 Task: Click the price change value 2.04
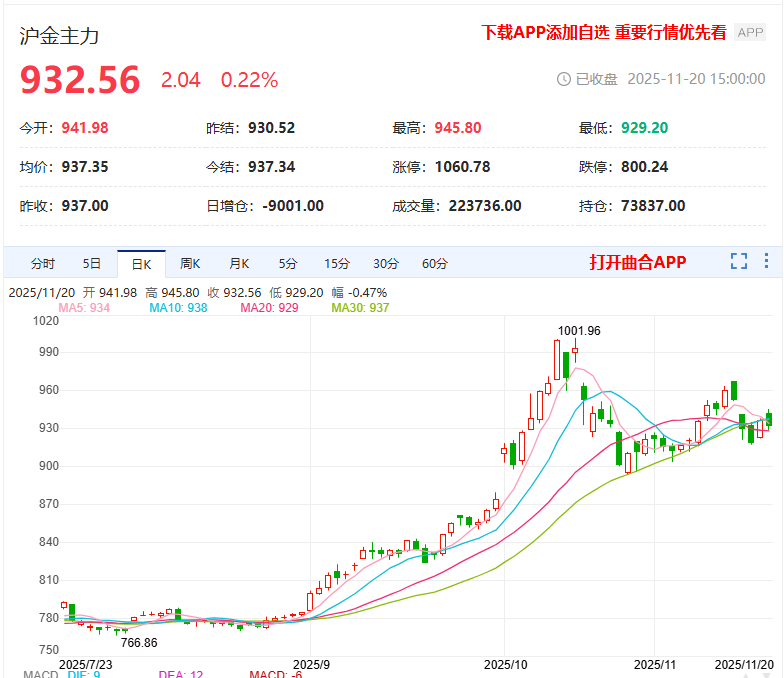click(180, 80)
